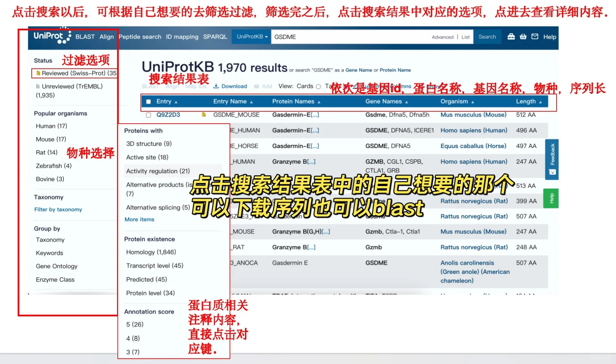Click the sort arrow beside Organism
Viewport: 616px width, 364px height.
[473, 102]
